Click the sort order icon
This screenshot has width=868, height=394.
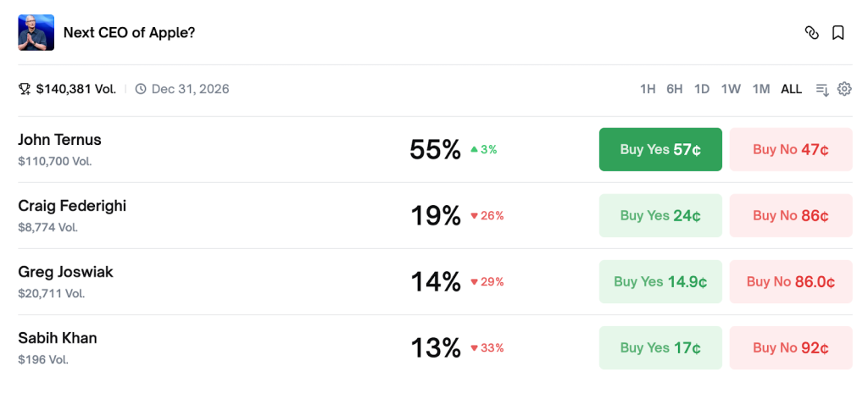[x=821, y=89]
